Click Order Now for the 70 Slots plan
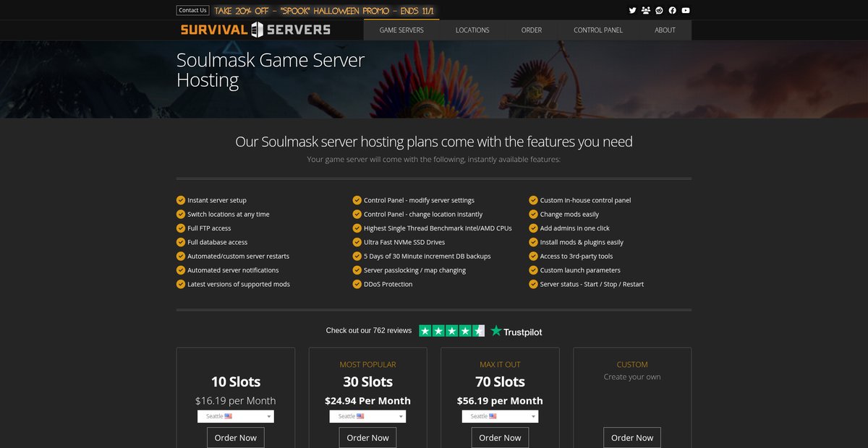This screenshot has height=448, width=868. 500,438
